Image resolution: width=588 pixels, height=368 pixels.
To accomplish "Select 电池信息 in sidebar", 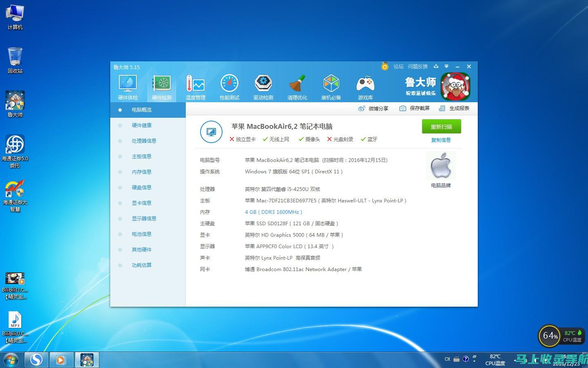I will (x=148, y=234).
